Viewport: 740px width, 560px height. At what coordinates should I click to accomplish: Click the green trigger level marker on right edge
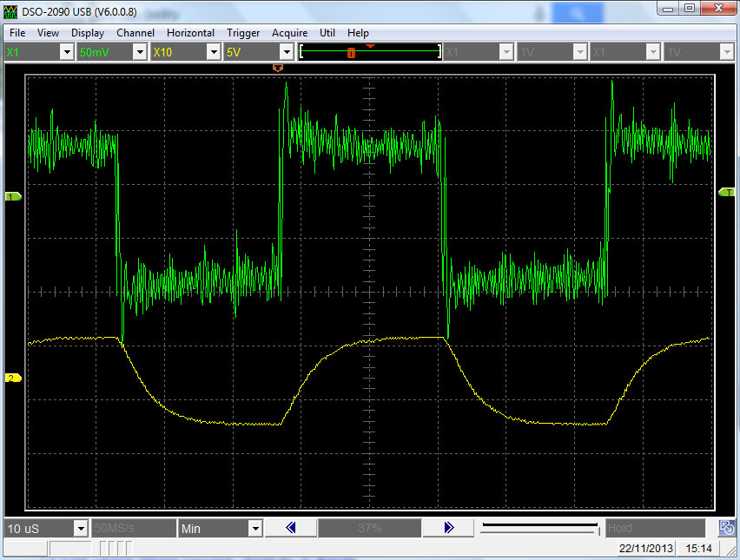[727, 192]
